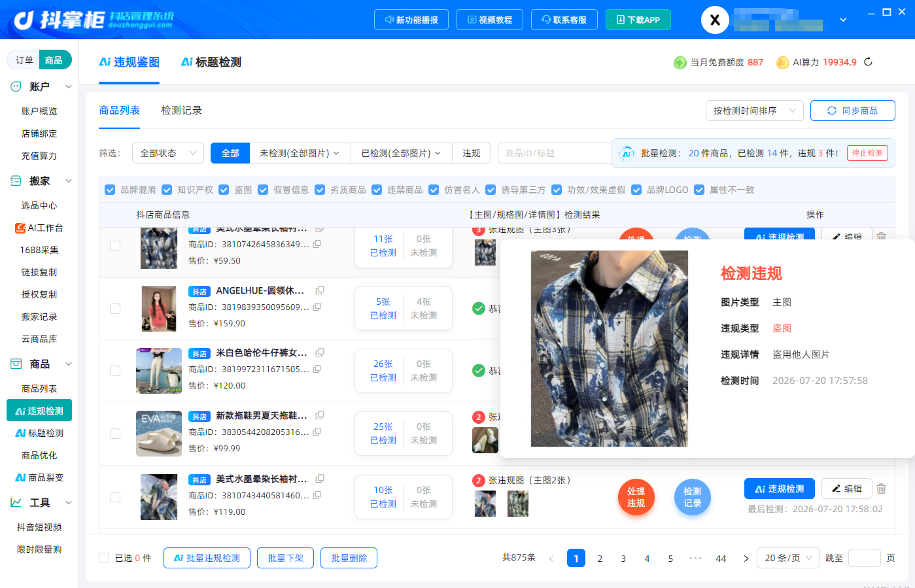The height and width of the screenshot is (588, 915).
Task: Open the EVA slipper product thumbnail
Action: 159,434
